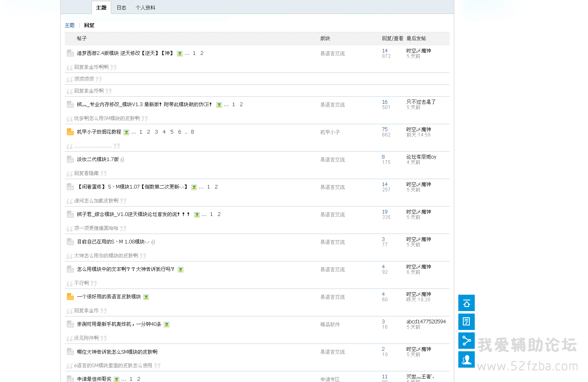Click the scroll-to-top home icon button
The width and height of the screenshot is (588, 382).
click(467, 303)
